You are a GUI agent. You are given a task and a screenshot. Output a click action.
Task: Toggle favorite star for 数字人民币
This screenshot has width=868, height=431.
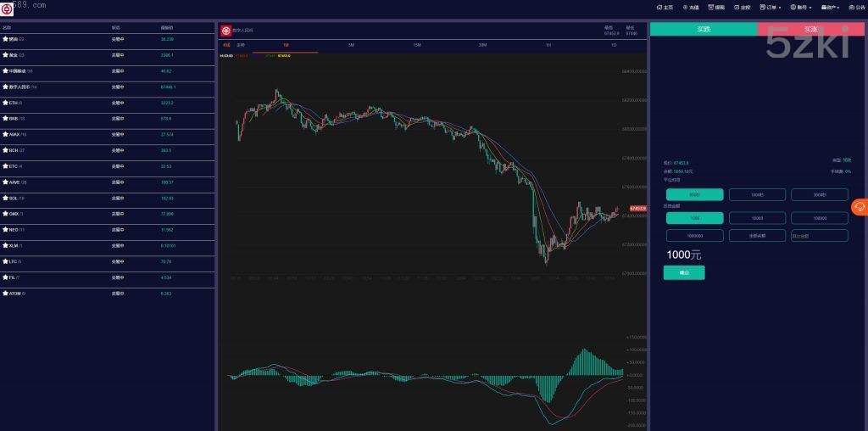click(5, 87)
